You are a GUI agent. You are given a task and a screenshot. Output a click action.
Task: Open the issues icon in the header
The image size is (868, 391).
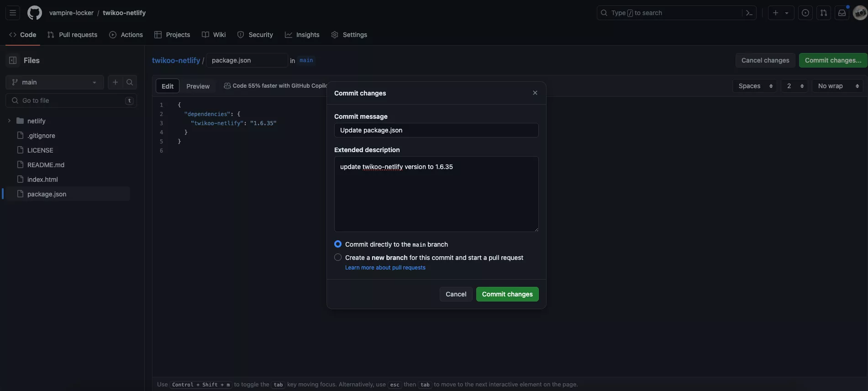tap(805, 13)
